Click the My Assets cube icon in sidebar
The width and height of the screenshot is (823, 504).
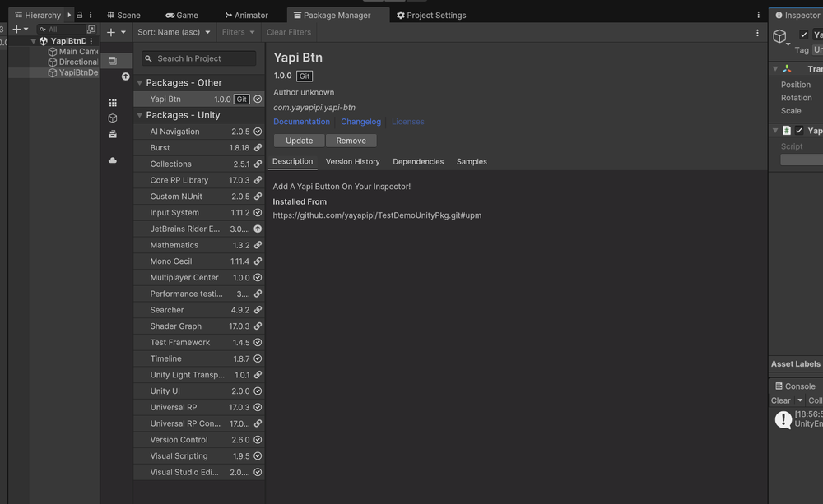point(112,118)
